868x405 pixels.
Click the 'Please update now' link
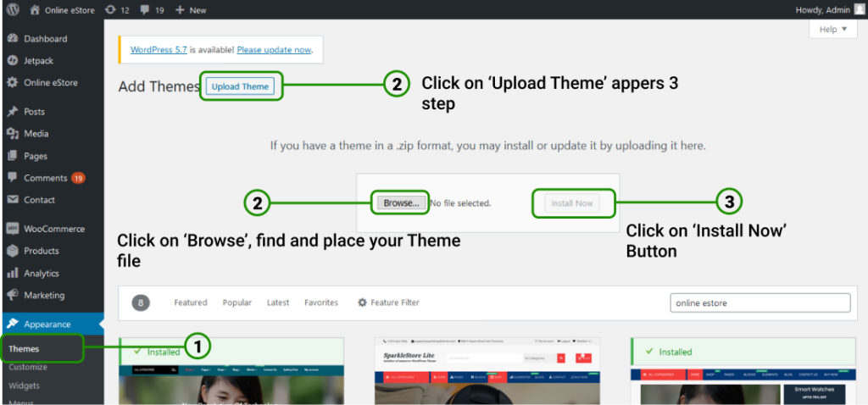click(274, 50)
